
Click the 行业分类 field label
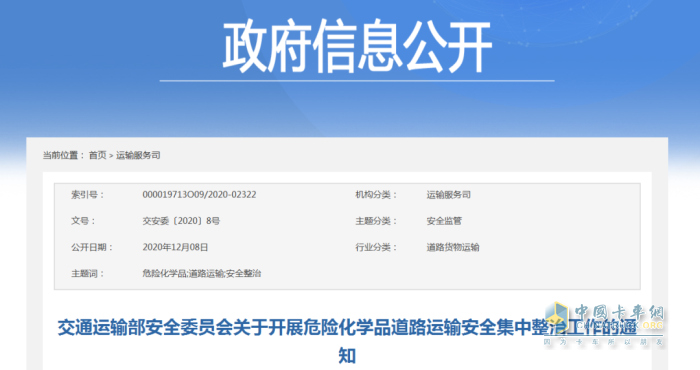pyautogui.click(x=376, y=247)
